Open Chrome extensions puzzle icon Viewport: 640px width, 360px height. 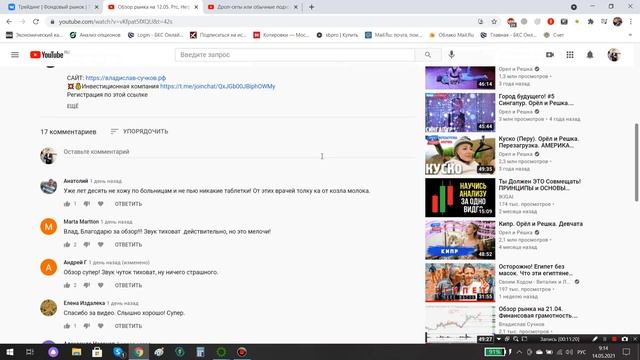coord(590,22)
